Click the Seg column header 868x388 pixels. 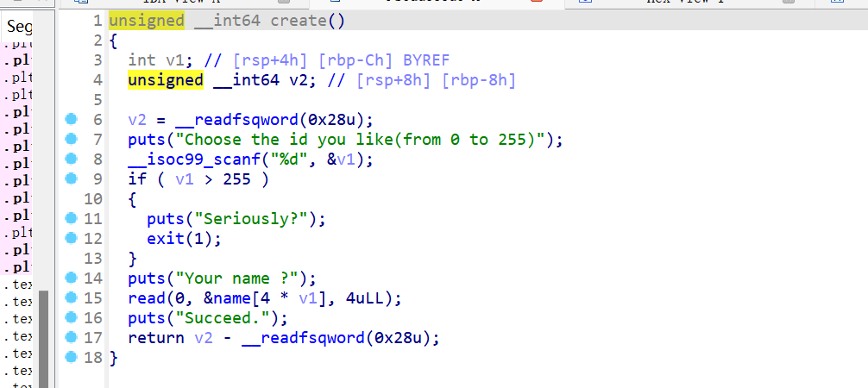[19, 27]
